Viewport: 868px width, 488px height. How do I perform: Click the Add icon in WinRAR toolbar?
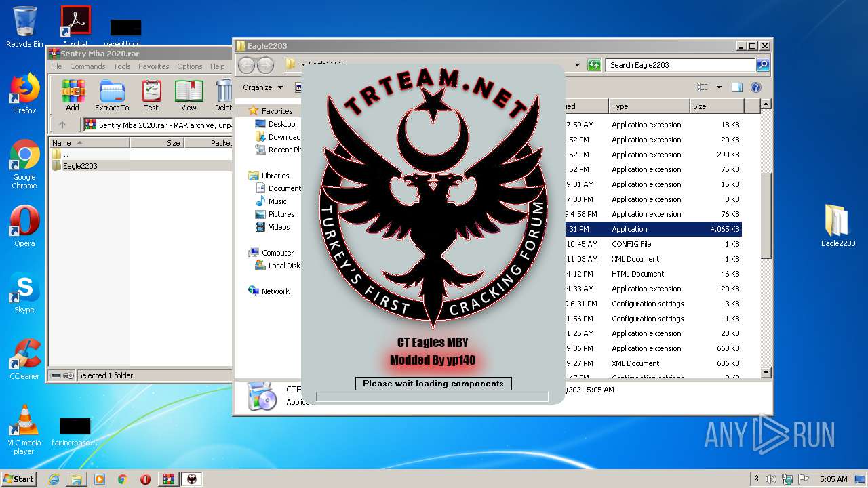(x=73, y=95)
